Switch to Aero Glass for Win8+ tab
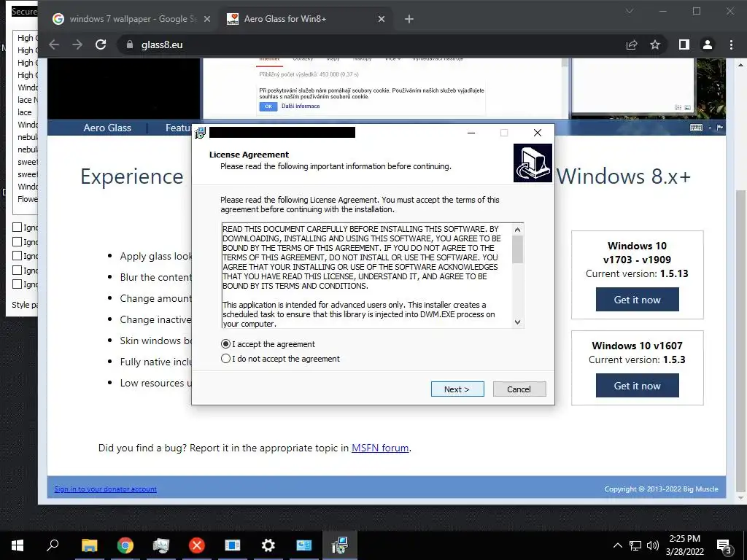 click(x=305, y=19)
